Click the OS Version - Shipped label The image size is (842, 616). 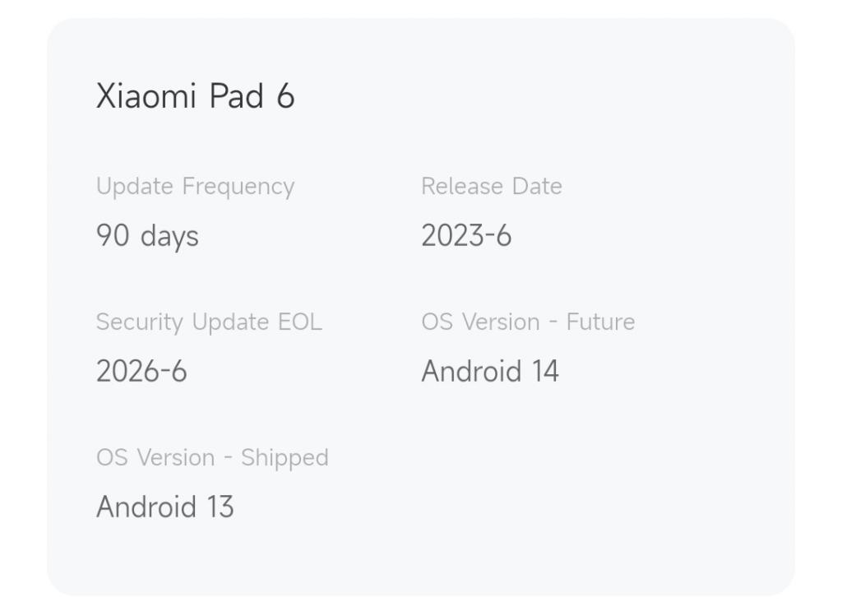tap(212, 458)
